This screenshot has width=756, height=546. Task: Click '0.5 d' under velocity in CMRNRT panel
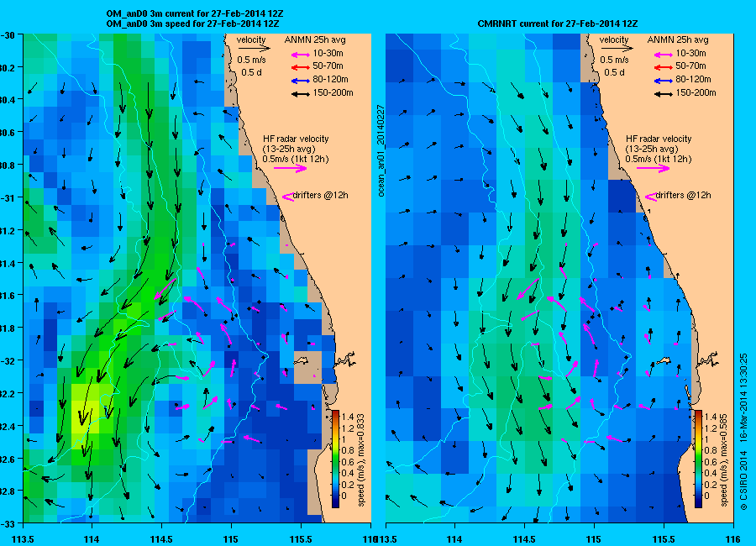(x=614, y=72)
